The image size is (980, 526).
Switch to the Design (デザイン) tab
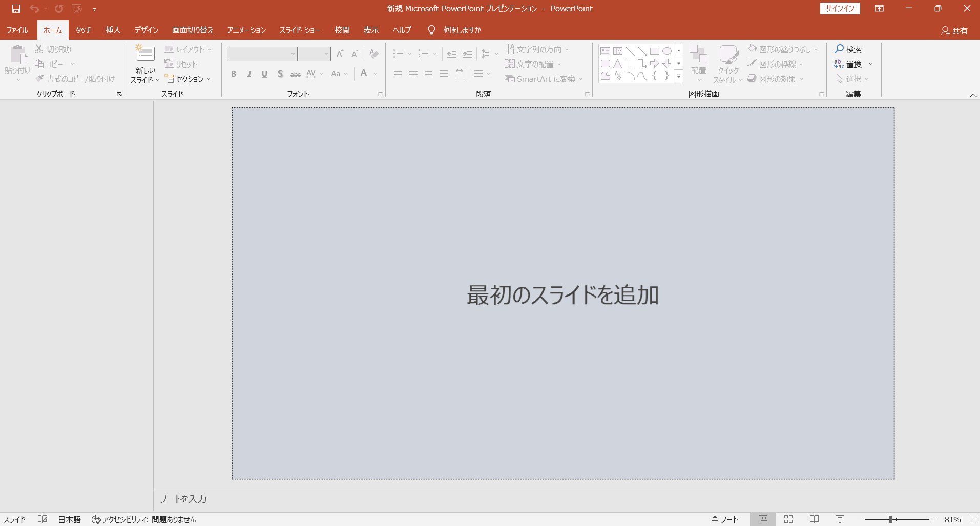click(147, 30)
